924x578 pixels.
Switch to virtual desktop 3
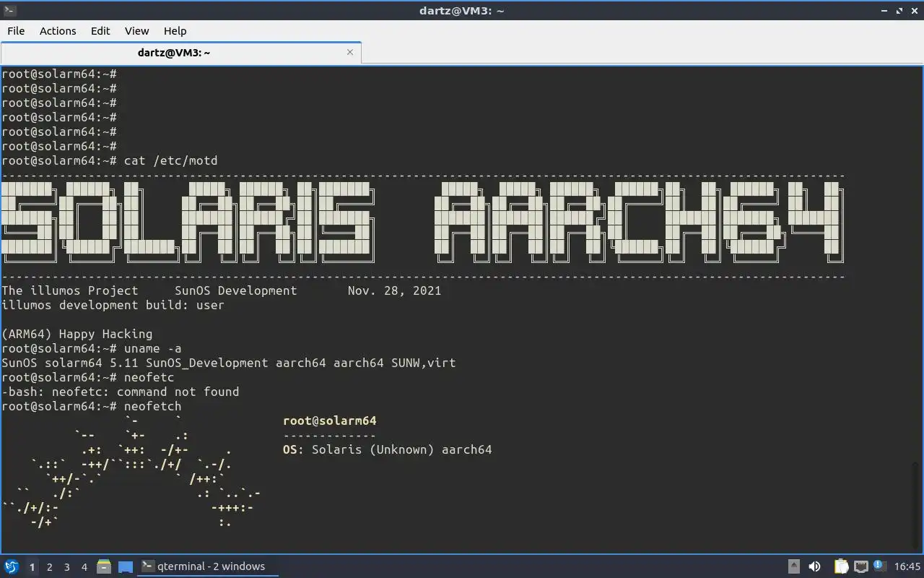[66, 567]
